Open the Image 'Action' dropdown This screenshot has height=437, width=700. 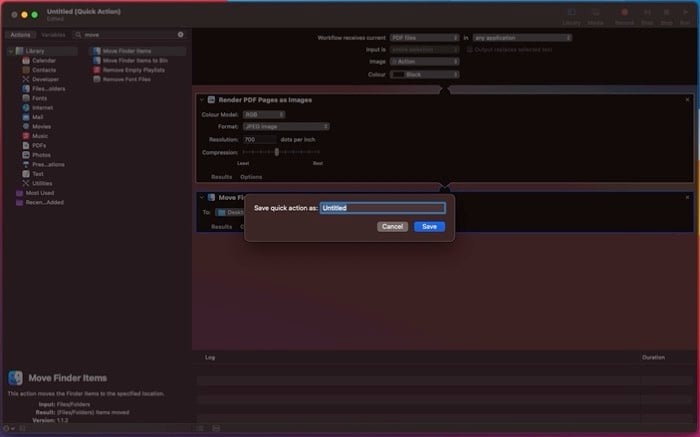pyautogui.click(x=424, y=62)
